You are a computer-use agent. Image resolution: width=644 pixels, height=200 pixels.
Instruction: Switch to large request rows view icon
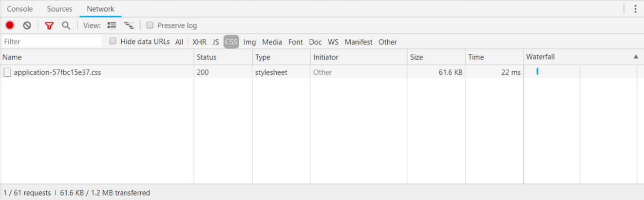(112, 25)
